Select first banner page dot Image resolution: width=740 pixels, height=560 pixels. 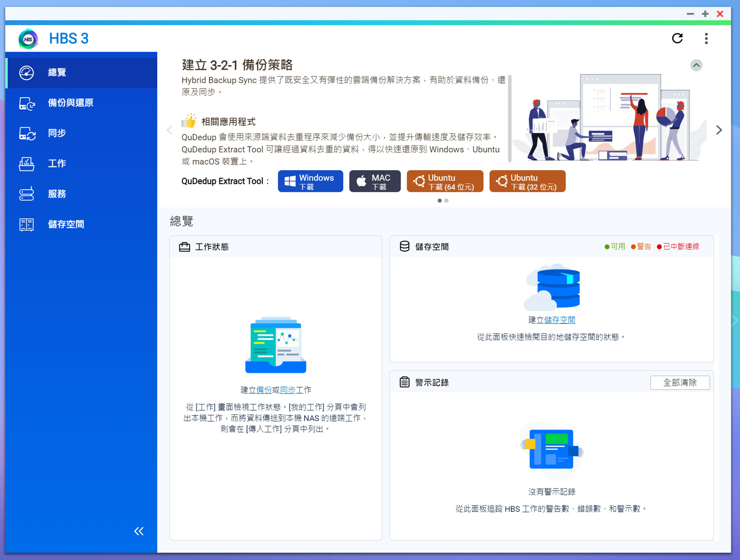pos(440,200)
